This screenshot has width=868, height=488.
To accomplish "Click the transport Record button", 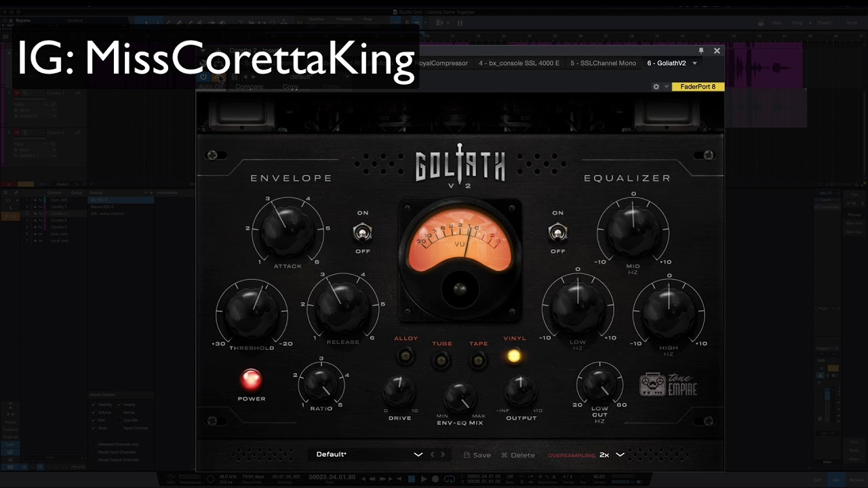I will [435, 479].
